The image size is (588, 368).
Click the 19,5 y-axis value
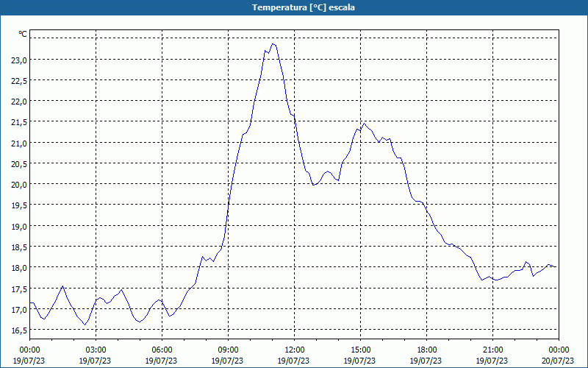tap(18, 205)
